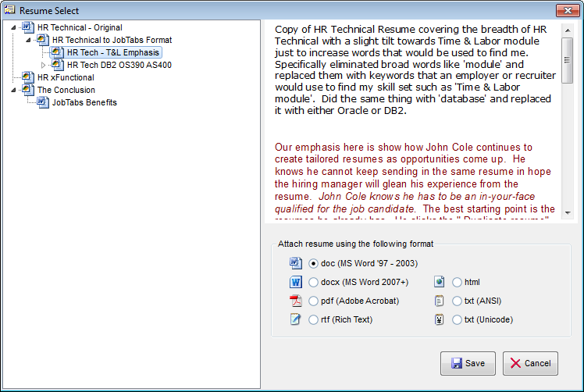
Task: Click the Adobe Acrobat pdf icon
Action: coord(296,301)
